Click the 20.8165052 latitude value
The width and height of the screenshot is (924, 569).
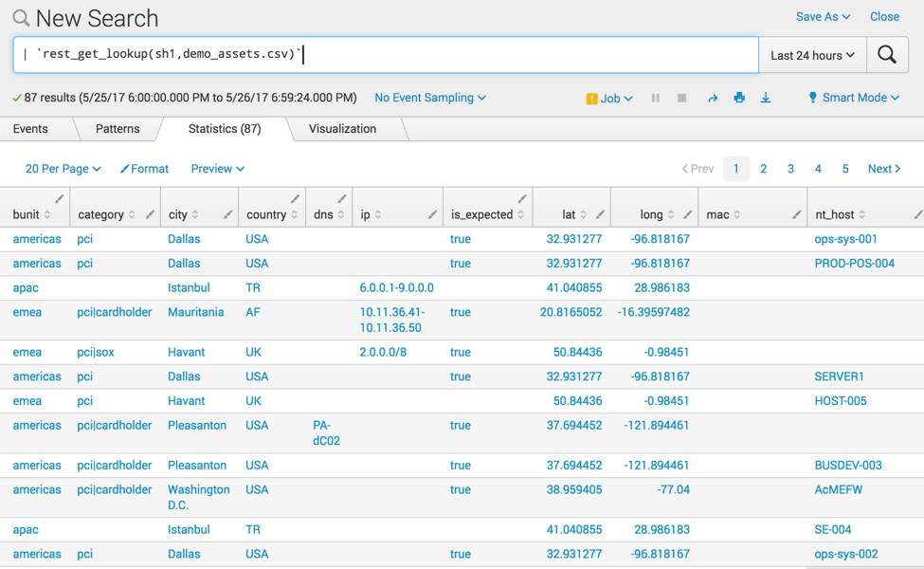point(571,313)
